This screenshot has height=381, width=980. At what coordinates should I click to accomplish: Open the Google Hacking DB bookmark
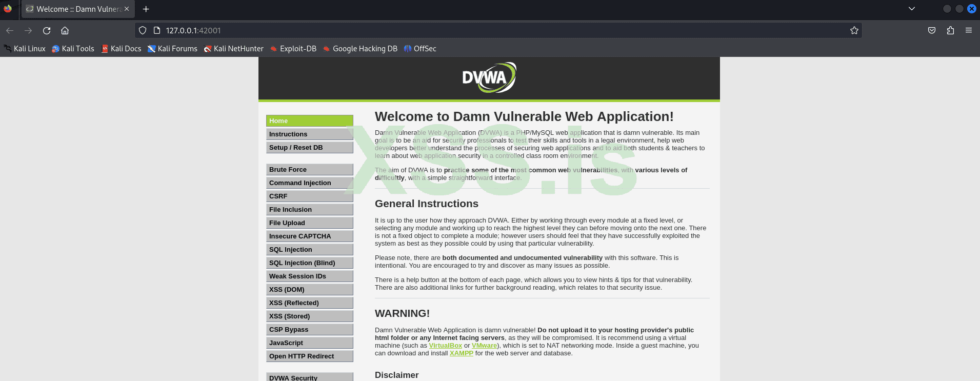pyautogui.click(x=360, y=49)
